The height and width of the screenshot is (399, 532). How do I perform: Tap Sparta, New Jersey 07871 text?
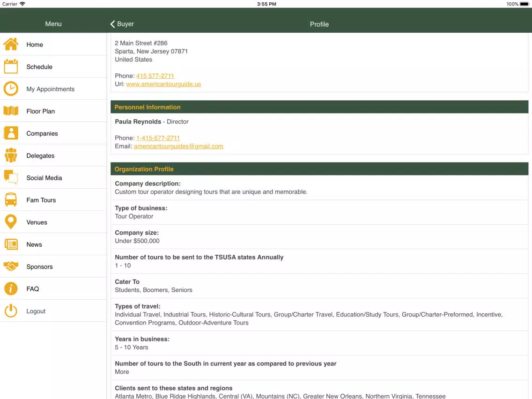tap(151, 51)
